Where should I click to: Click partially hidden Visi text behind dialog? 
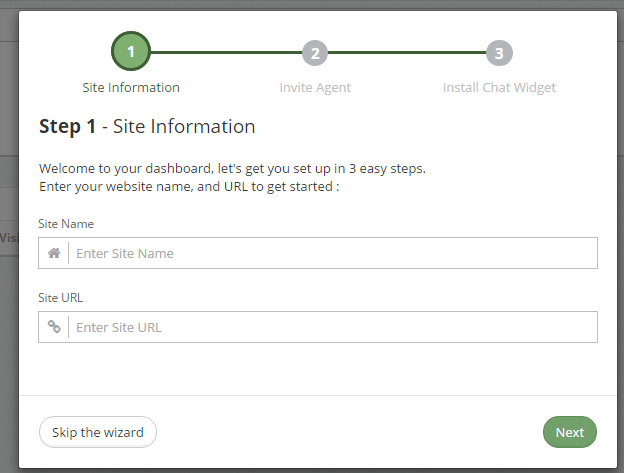point(9,238)
